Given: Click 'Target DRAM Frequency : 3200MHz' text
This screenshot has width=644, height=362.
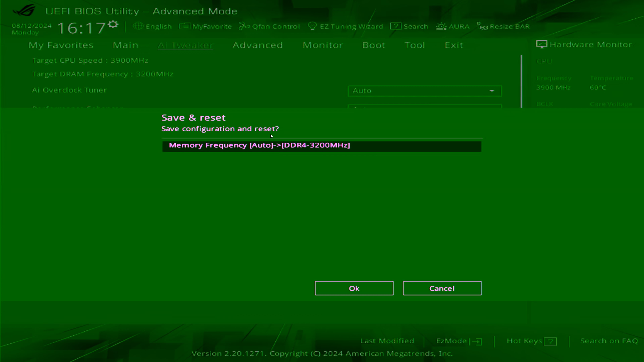Looking at the screenshot, I should 102,74.
